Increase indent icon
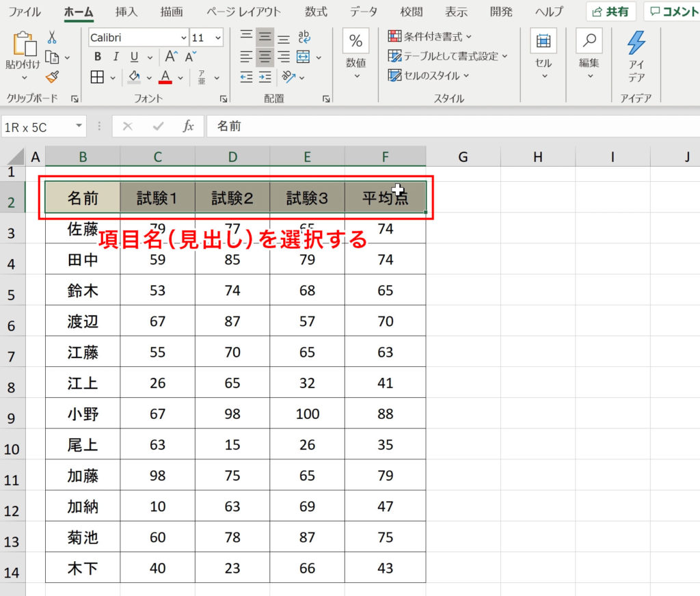Image resolution: width=700 pixels, height=596 pixels. (x=265, y=77)
